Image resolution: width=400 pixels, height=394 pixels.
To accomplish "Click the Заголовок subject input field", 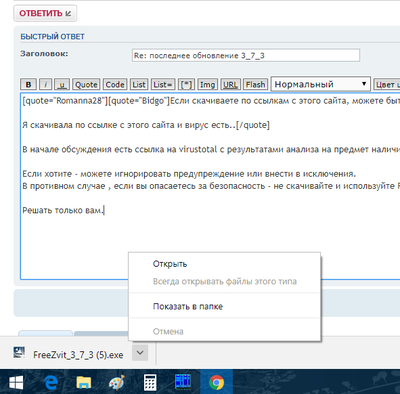I will [246, 55].
